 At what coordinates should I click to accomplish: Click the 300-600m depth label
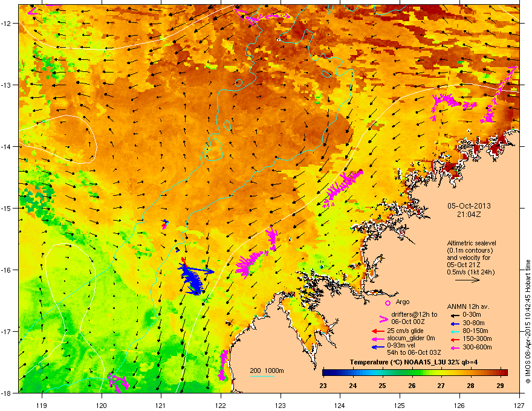[x=477, y=347]
